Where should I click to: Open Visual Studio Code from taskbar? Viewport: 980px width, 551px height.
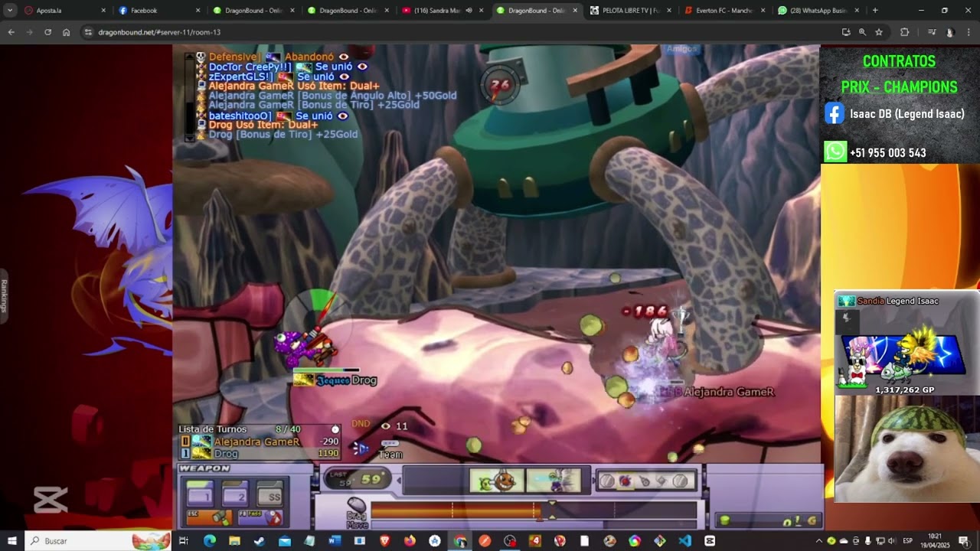point(684,541)
